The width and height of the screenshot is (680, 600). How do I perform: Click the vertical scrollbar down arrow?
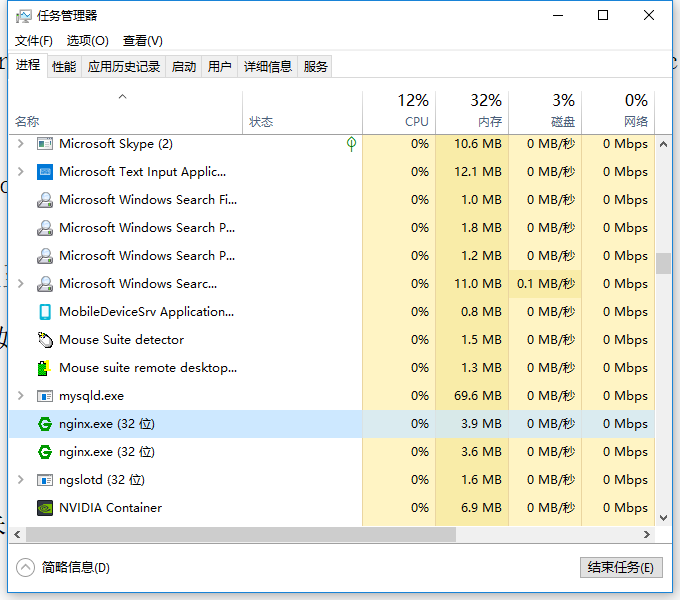click(663, 518)
